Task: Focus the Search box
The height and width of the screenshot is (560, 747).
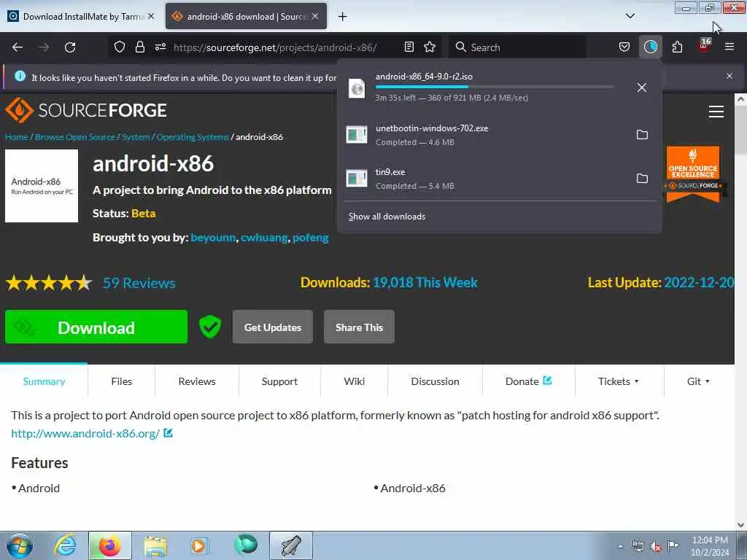Action: pos(519,47)
